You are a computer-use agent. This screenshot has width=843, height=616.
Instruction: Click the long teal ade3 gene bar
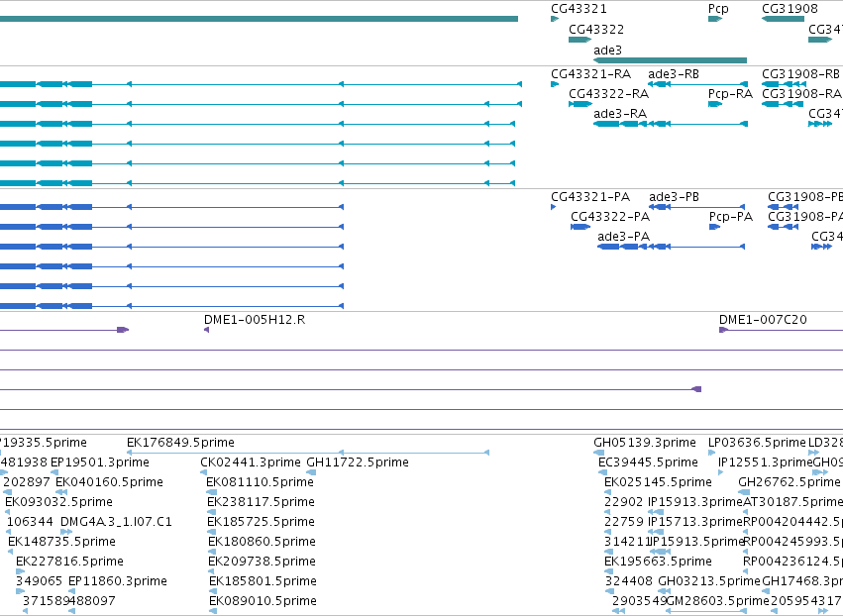click(670, 60)
